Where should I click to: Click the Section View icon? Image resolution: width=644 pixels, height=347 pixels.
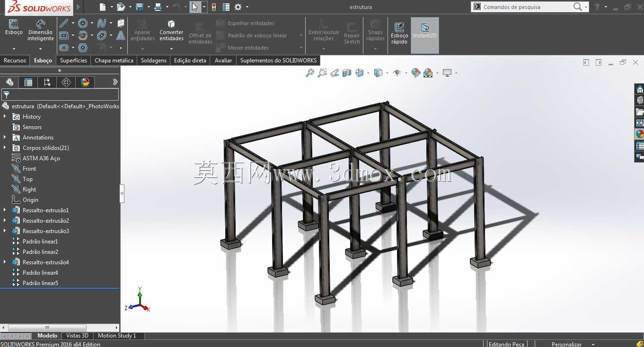(347, 73)
